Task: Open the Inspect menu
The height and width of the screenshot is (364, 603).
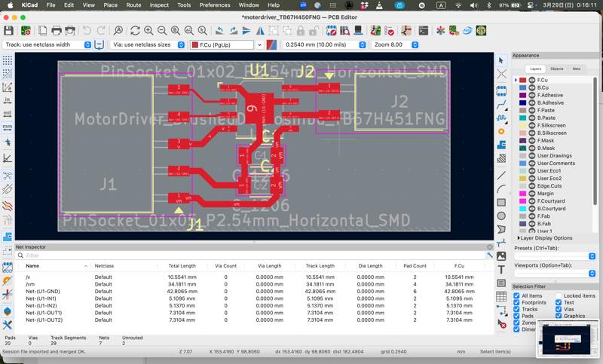Action: pos(159,5)
